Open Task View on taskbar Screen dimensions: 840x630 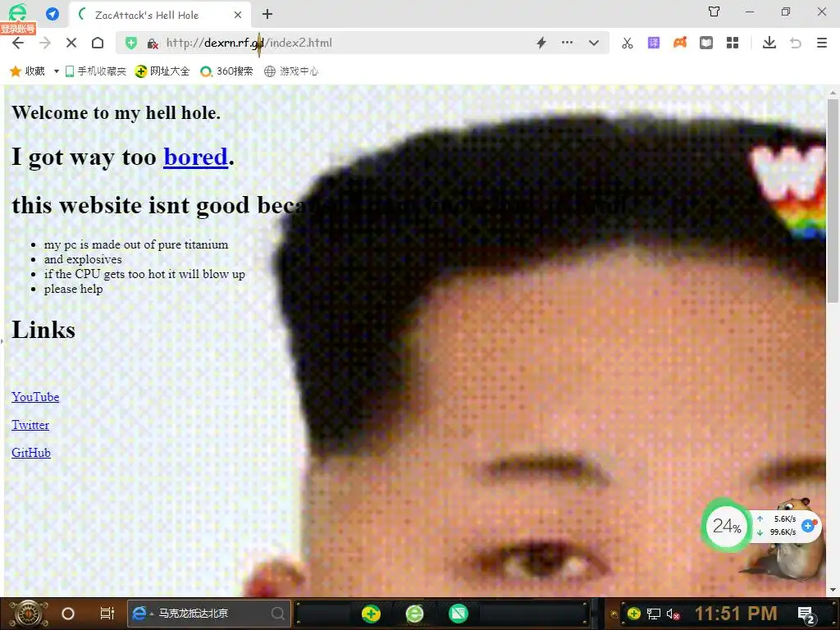pos(107,614)
